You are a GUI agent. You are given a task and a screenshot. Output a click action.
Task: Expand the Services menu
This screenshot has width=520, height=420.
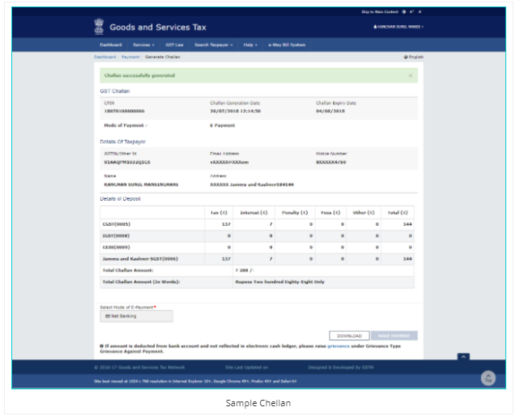pos(143,45)
